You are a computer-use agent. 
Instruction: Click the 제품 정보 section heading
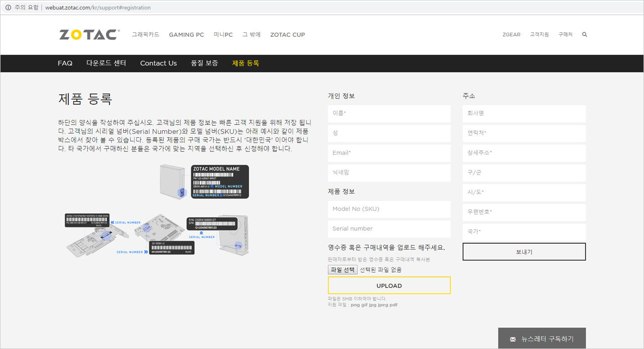(x=341, y=192)
